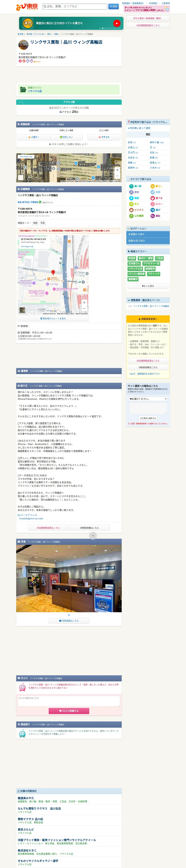Image resolution: width=186 pixels, height=868 pixels.
Task: Vote 利用したい button
Action: pyautogui.click(x=66, y=137)
